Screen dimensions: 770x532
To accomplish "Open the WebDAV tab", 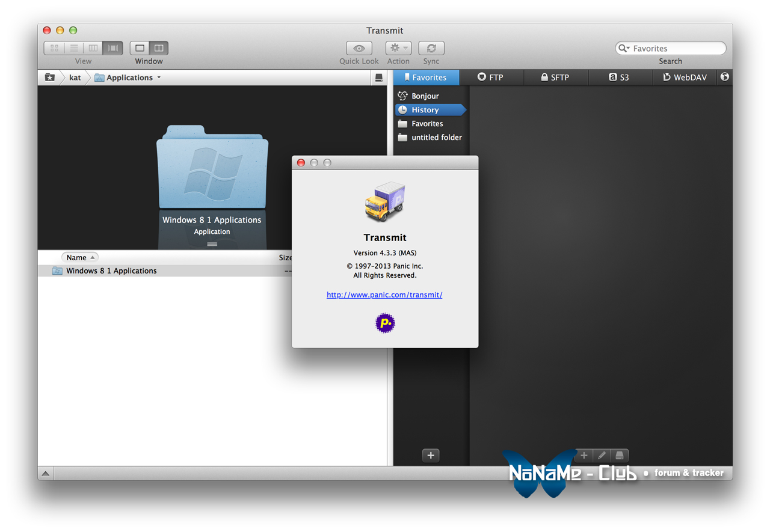I will 685,78.
